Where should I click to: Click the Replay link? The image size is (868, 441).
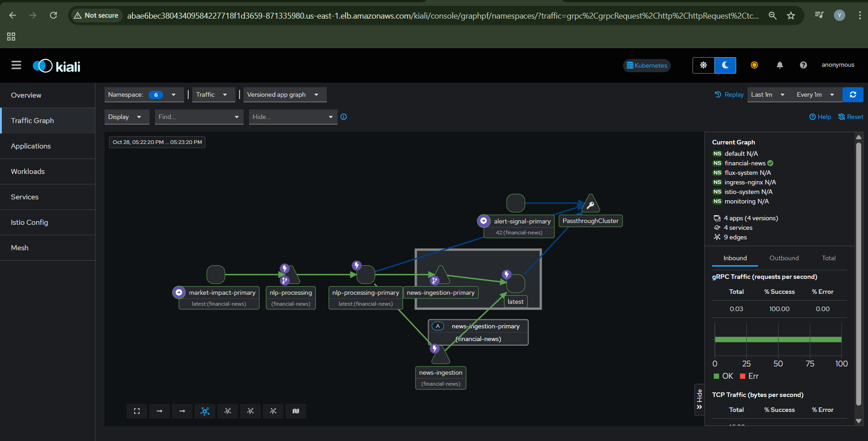point(729,94)
